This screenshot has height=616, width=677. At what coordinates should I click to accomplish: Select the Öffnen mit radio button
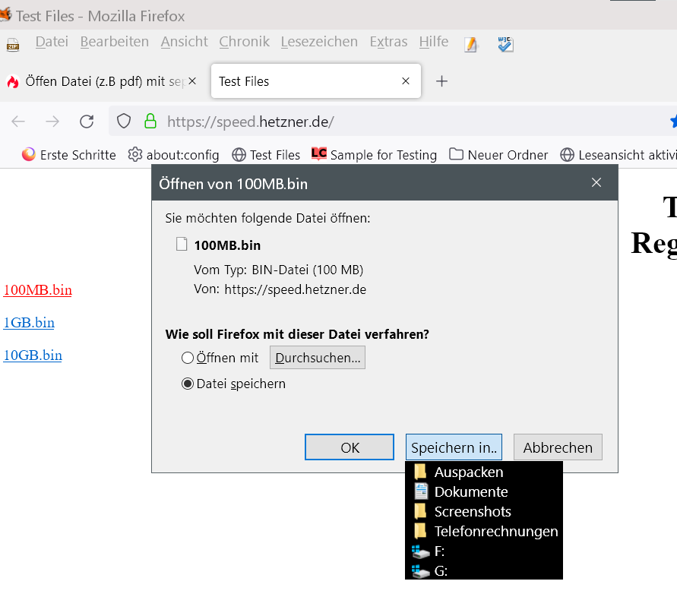188,358
